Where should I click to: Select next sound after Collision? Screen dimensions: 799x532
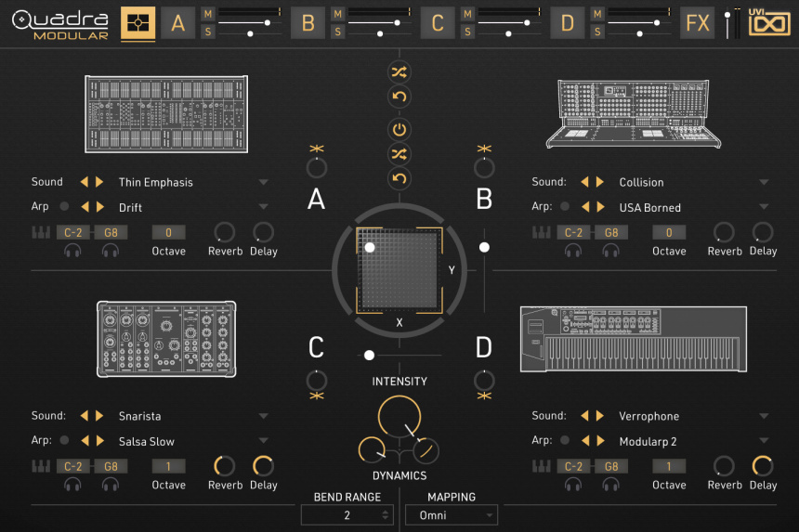tap(600, 182)
